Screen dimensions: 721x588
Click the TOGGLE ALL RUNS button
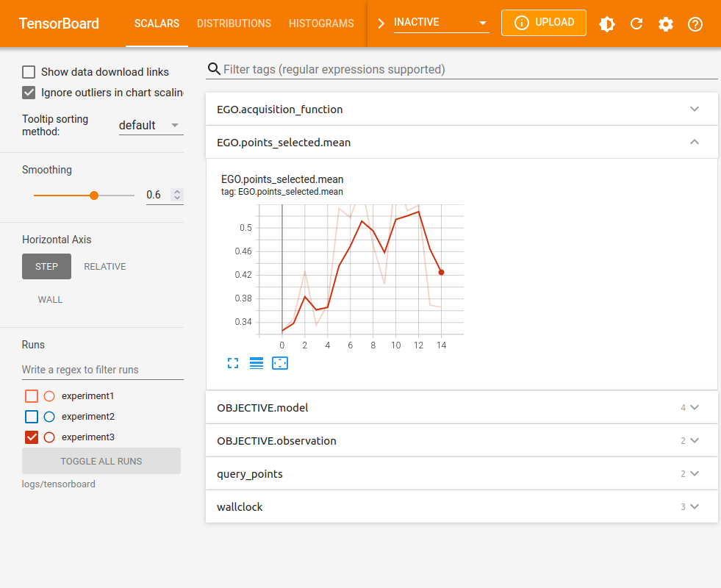pyautogui.click(x=101, y=461)
